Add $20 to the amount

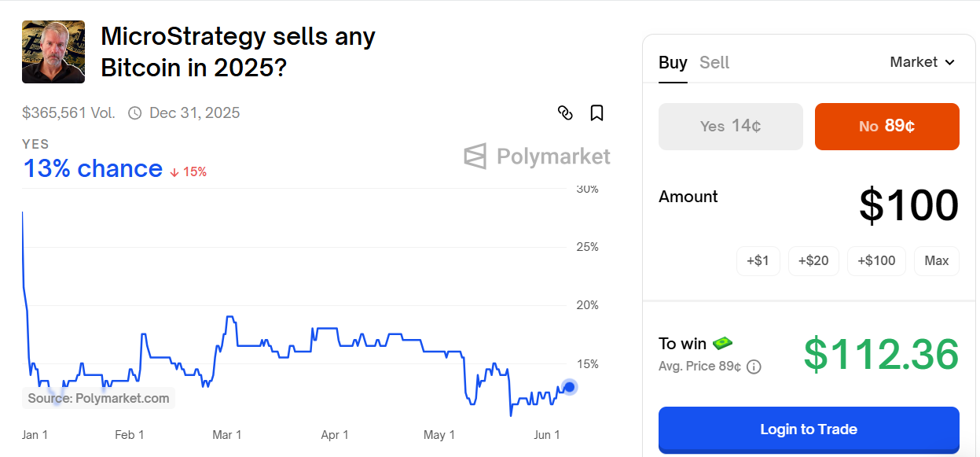[813, 261]
